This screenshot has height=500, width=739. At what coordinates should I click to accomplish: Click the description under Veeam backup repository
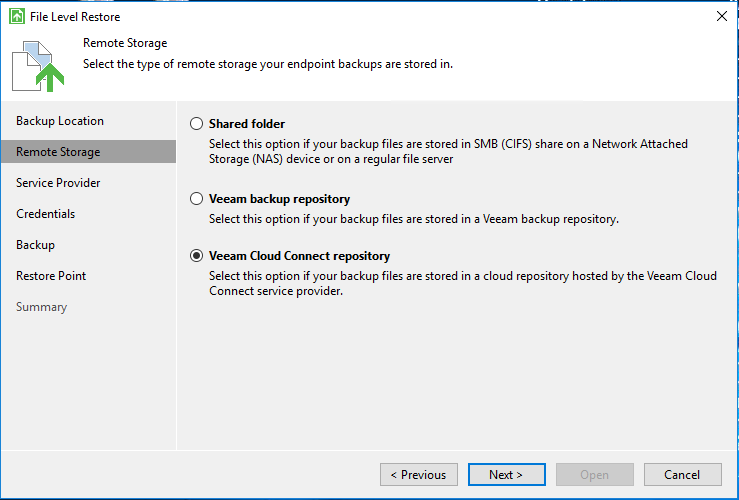(414, 219)
